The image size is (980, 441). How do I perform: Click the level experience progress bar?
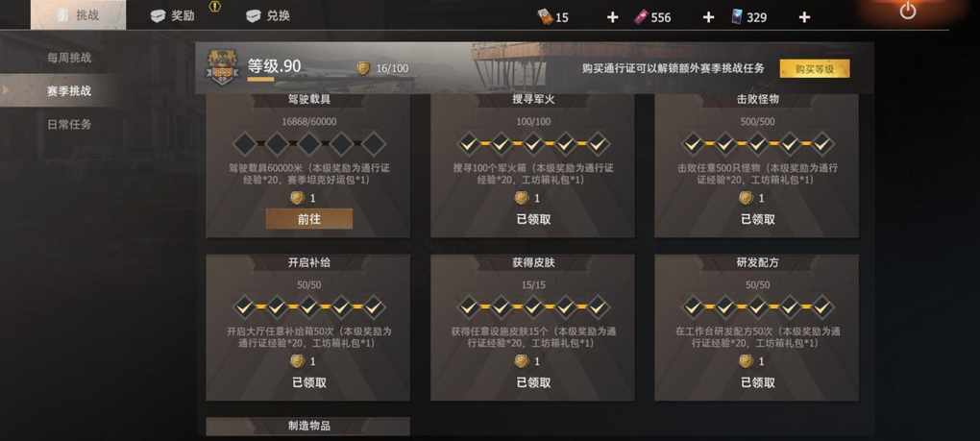(x=274, y=80)
